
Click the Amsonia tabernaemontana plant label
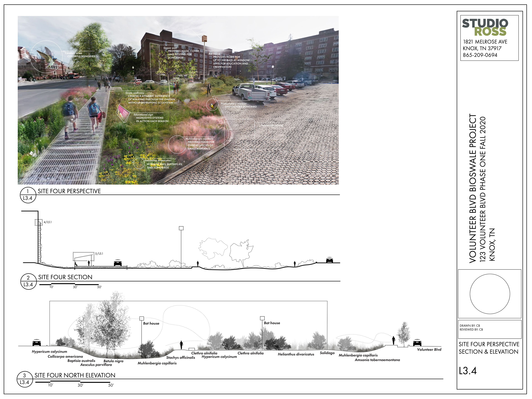pos(377,360)
